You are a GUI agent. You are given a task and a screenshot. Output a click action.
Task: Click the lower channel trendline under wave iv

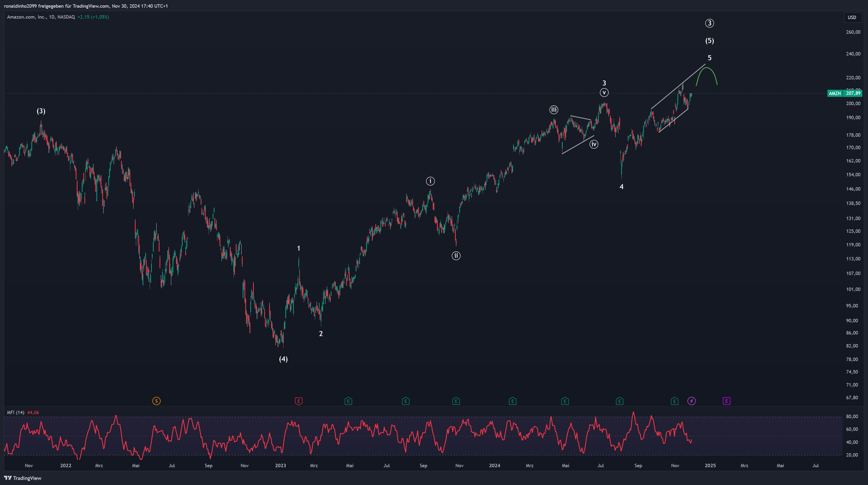578,145
